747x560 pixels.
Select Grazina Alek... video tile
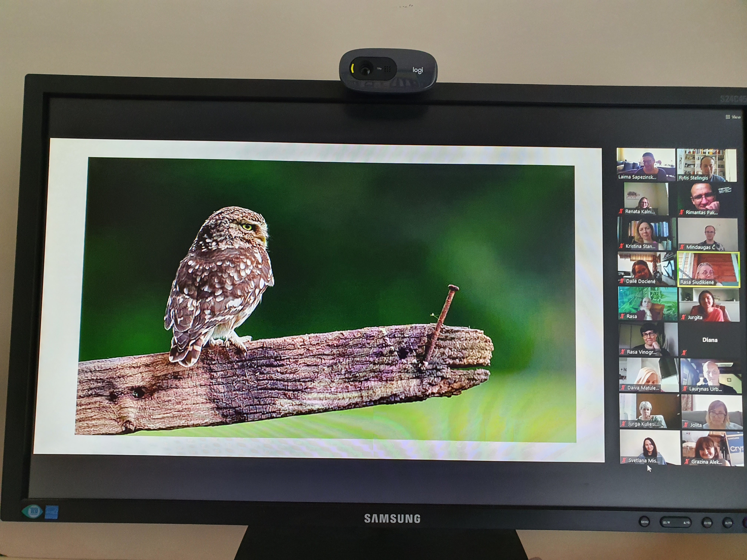[x=713, y=448]
